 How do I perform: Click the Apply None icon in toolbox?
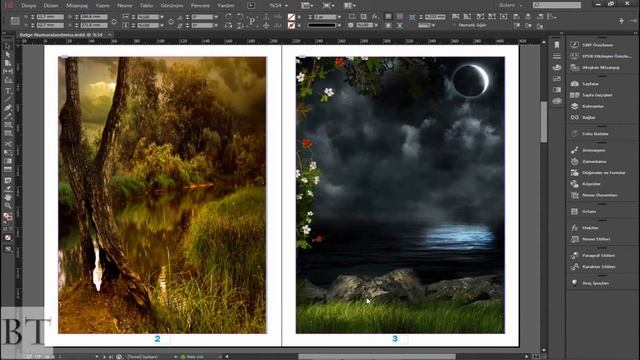pyautogui.click(x=8, y=238)
